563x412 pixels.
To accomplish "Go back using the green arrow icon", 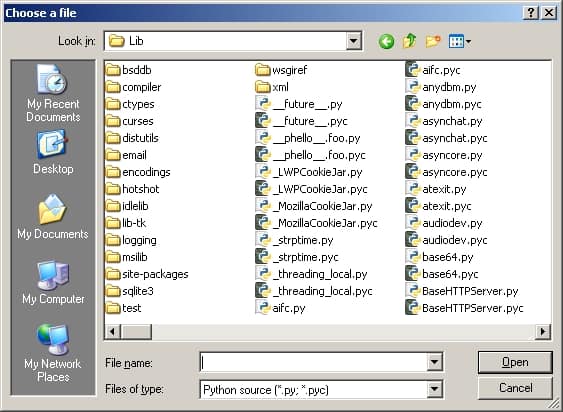I will [386, 41].
